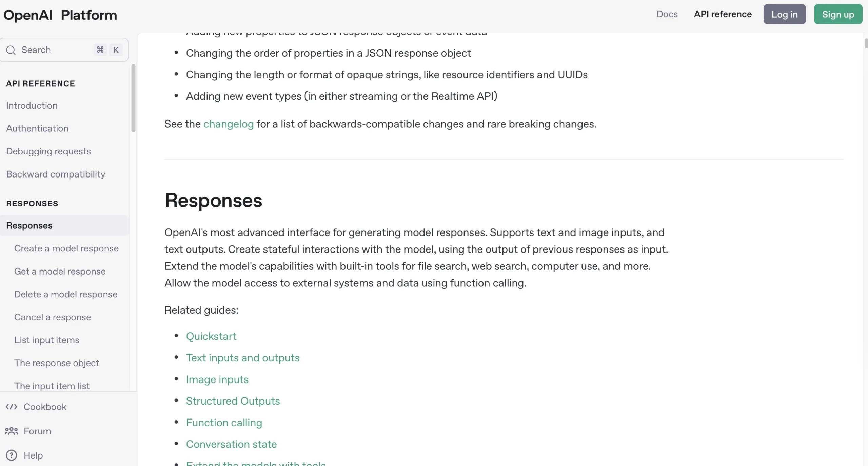Click the Log in button
Screen dimensions: 868x466
click(x=785, y=14)
